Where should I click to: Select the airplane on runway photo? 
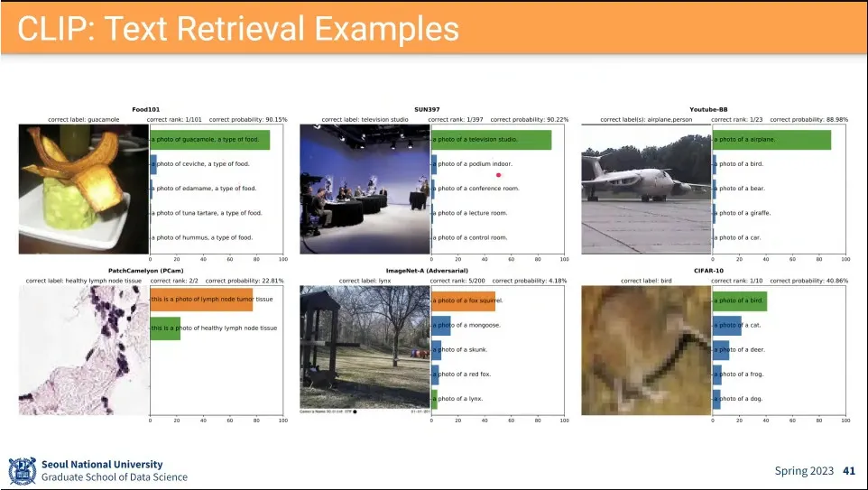(x=646, y=189)
